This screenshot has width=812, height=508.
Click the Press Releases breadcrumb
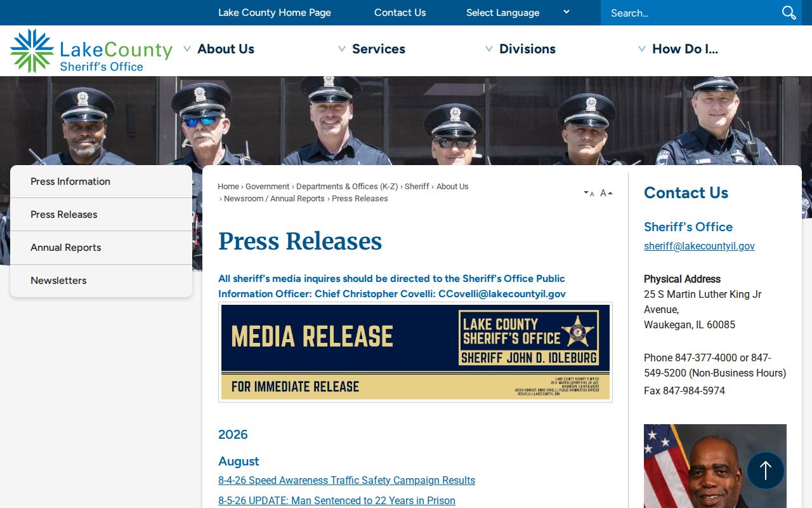coord(360,199)
